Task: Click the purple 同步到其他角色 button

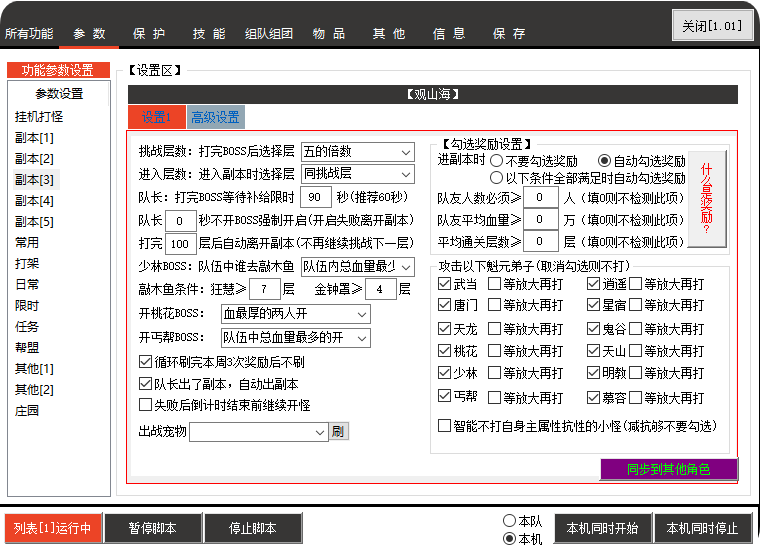Action: tap(668, 469)
